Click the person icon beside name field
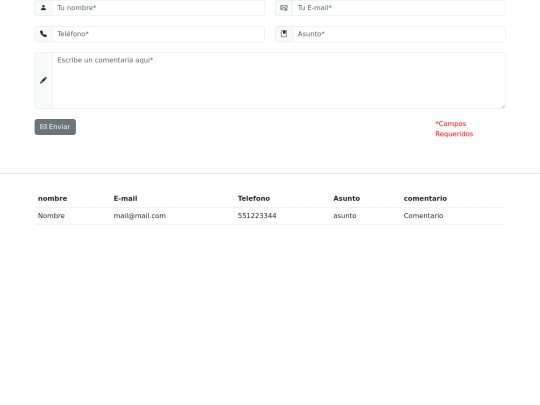540x405 pixels. [43, 8]
